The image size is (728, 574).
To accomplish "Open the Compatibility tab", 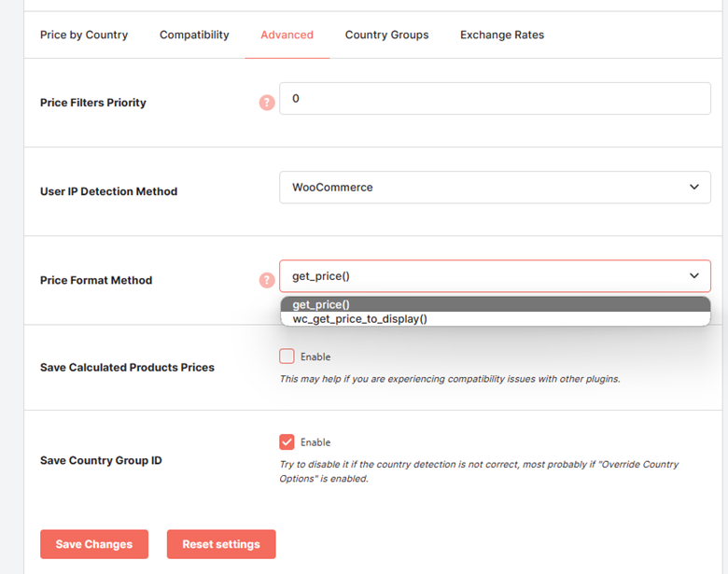I will [x=194, y=35].
